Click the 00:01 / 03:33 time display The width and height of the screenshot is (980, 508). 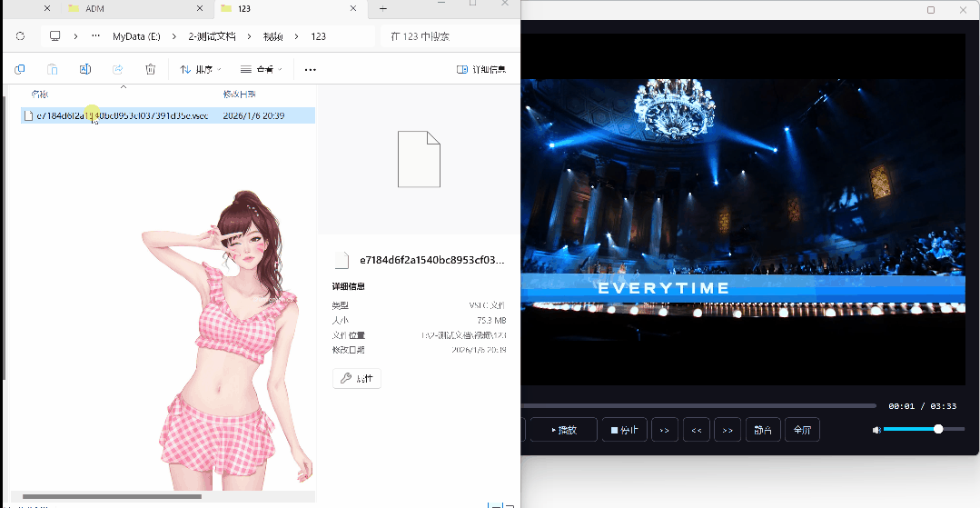[x=923, y=406]
